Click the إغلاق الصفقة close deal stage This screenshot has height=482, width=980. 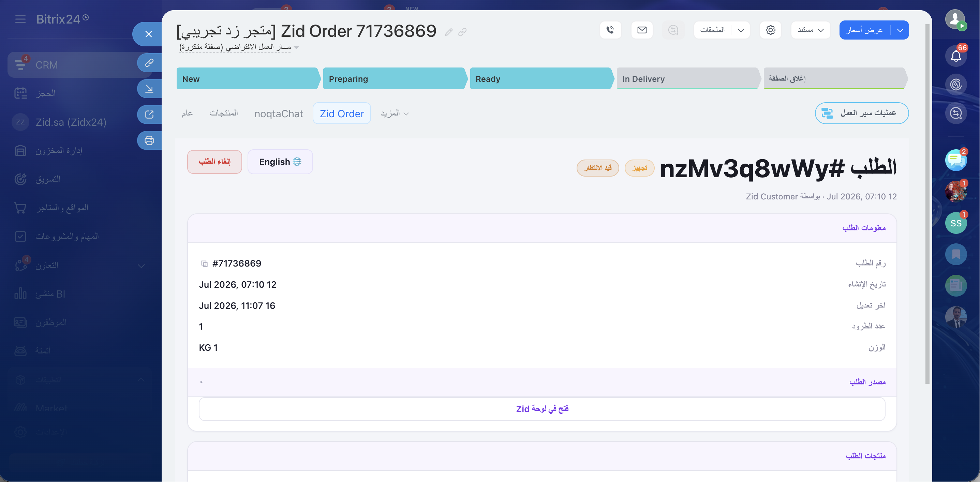pos(835,79)
